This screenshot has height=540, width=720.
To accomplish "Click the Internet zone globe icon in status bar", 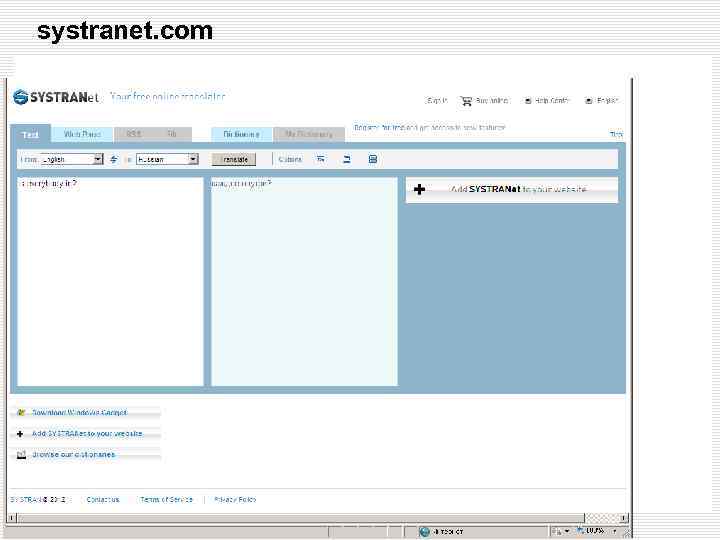I will [x=425, y=532].
